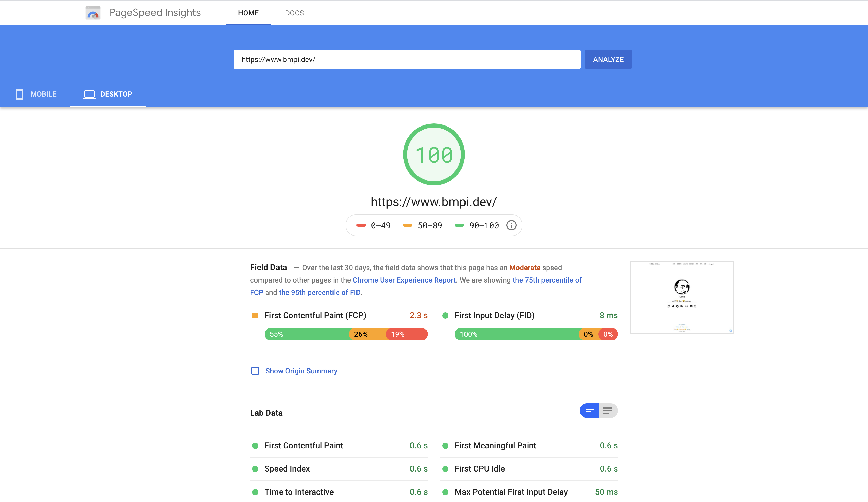Click the PageSpeed Insights logo icon
868x502 pixels.
click(93, 13)
